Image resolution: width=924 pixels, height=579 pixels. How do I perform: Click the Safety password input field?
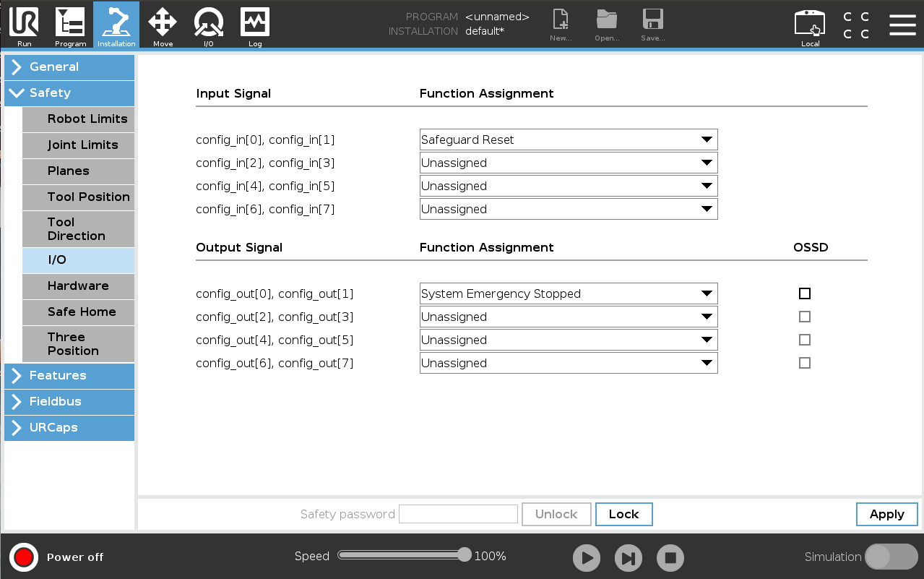pos(458,513)
